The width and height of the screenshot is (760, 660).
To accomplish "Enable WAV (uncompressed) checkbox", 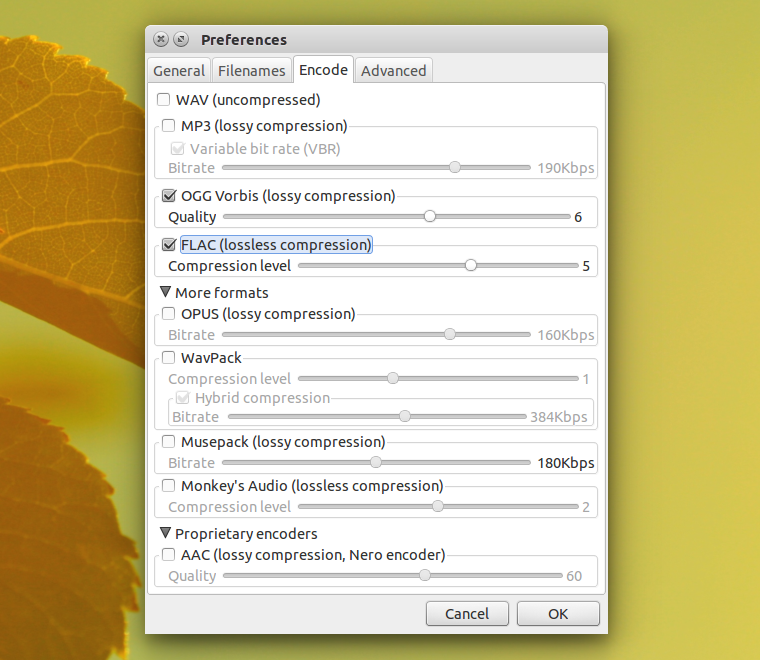I will point(163,100).
